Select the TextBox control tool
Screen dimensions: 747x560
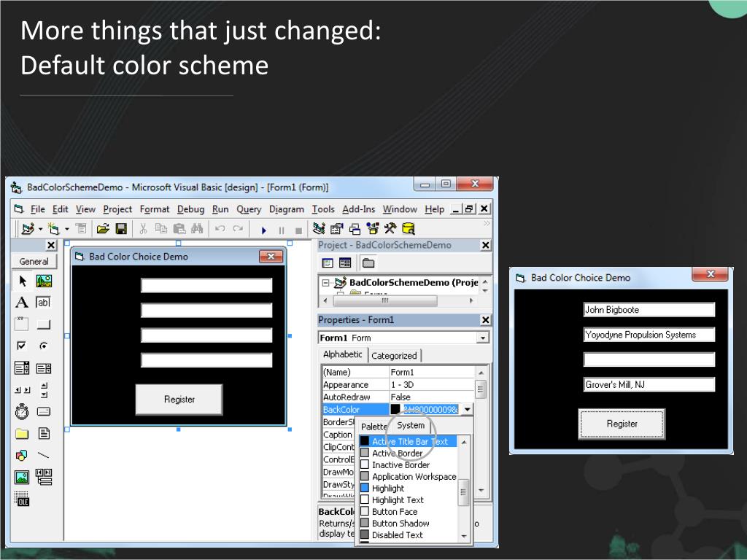click(x=44, y=303)
